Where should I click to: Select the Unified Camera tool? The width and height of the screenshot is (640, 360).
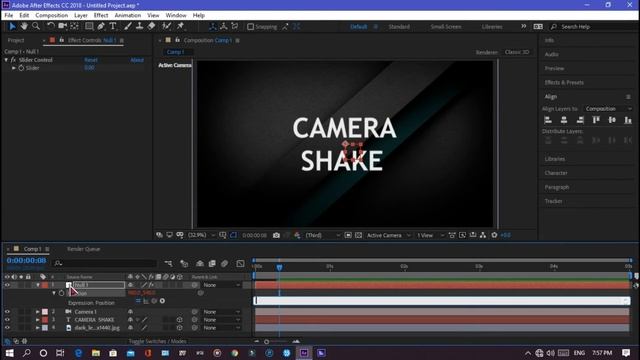pos(62,26)
